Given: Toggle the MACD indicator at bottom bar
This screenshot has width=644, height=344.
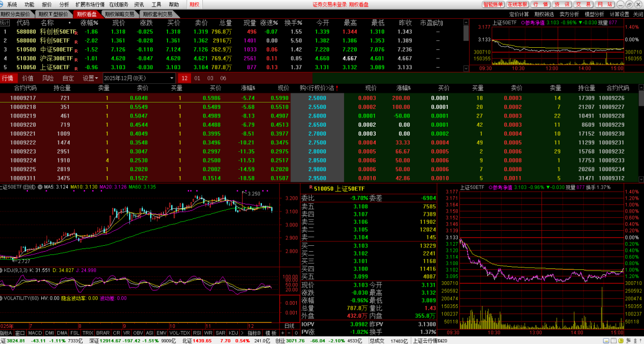Looking at the screenshot, I should coord(35,333).
